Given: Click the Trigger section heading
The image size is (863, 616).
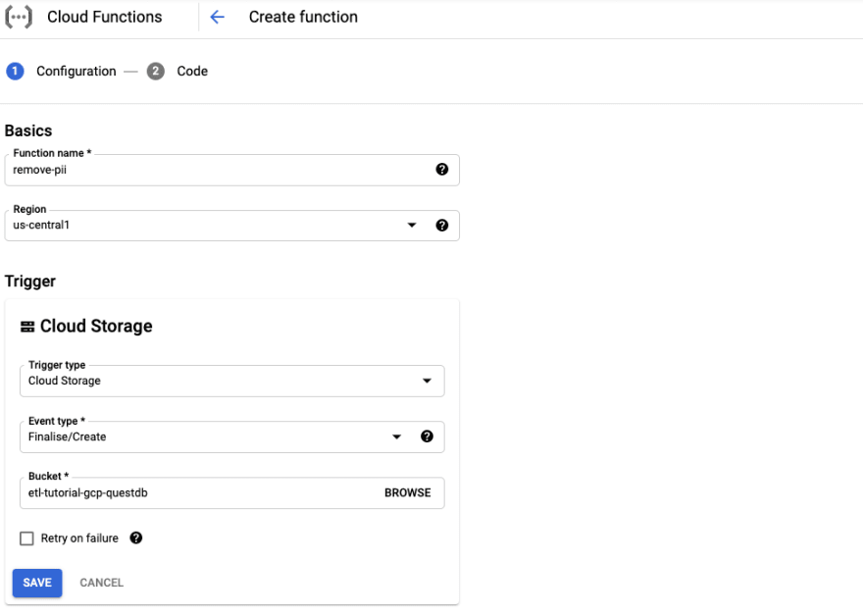Looking at the screenshot, I should pos(30,282).
